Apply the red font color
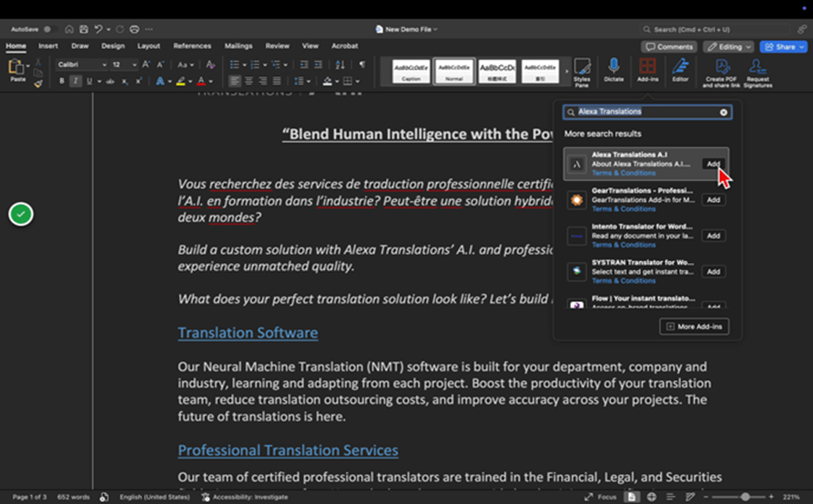 pyautogui.click(x=201, y=81)
